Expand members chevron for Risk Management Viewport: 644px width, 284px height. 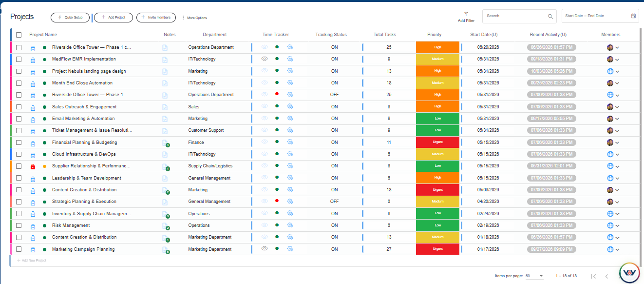click(x=617, y=225)
